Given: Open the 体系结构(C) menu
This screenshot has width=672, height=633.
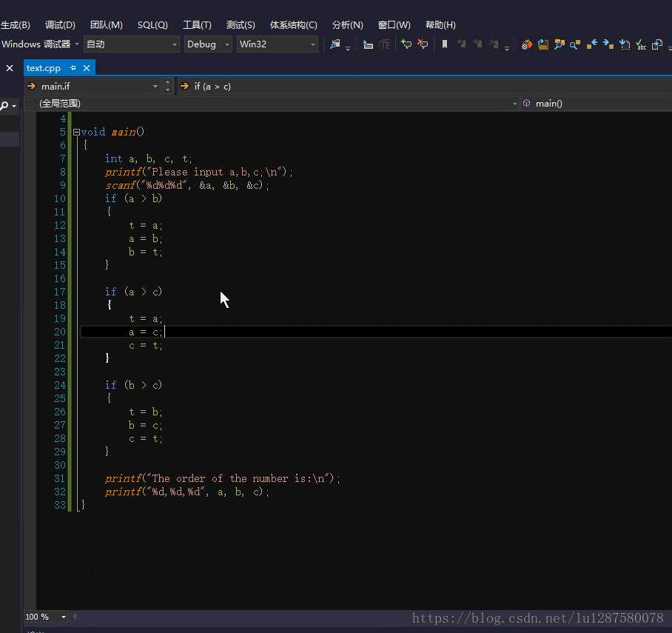Looking at the screenshot, I should pos(294,25).
